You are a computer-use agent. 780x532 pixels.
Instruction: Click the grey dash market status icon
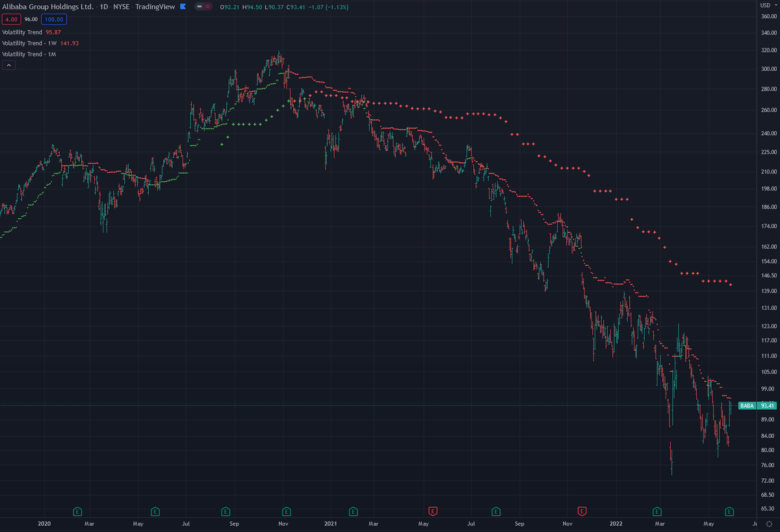click(x=198, y=6)
